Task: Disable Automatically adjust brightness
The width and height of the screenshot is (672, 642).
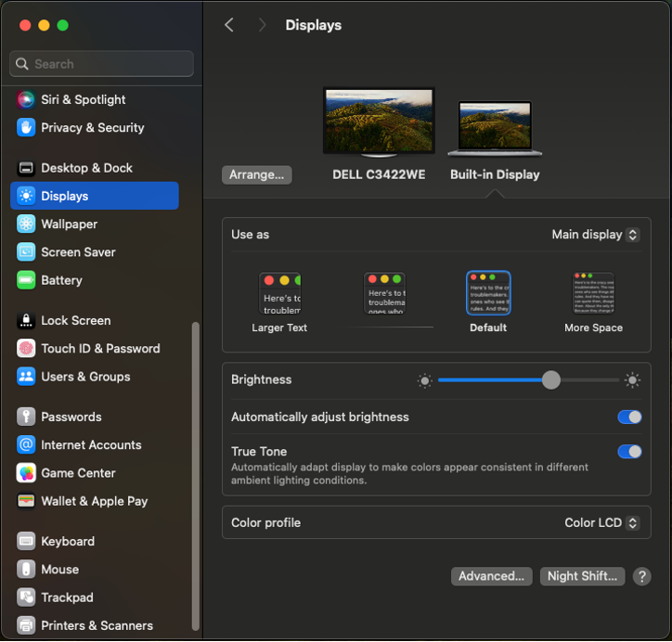Action: pyautogui.click(x=629, y=417)
